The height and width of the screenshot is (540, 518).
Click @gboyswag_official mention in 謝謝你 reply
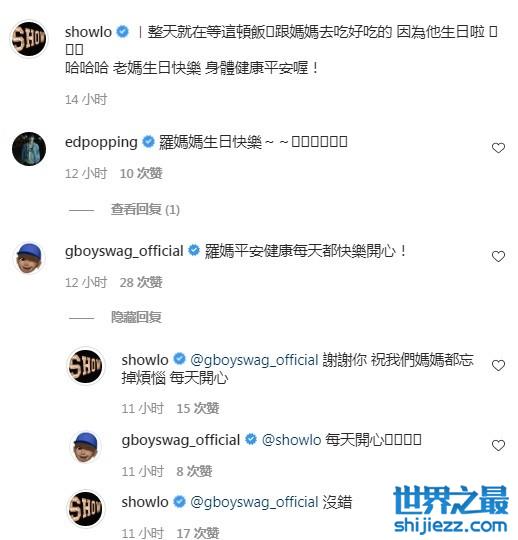(254, 360)
